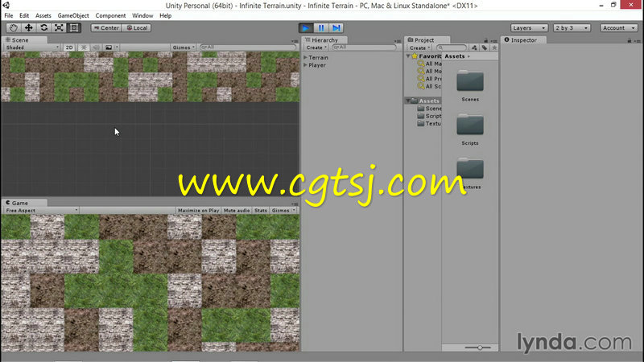Viewport: 644px width, 362px height.
Task: Select the Rect transform tool
Action: (x=74, y=28)
